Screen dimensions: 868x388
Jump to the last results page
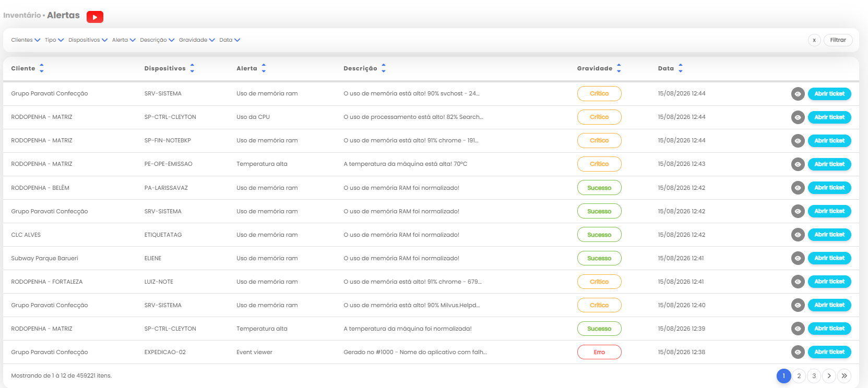844,376
